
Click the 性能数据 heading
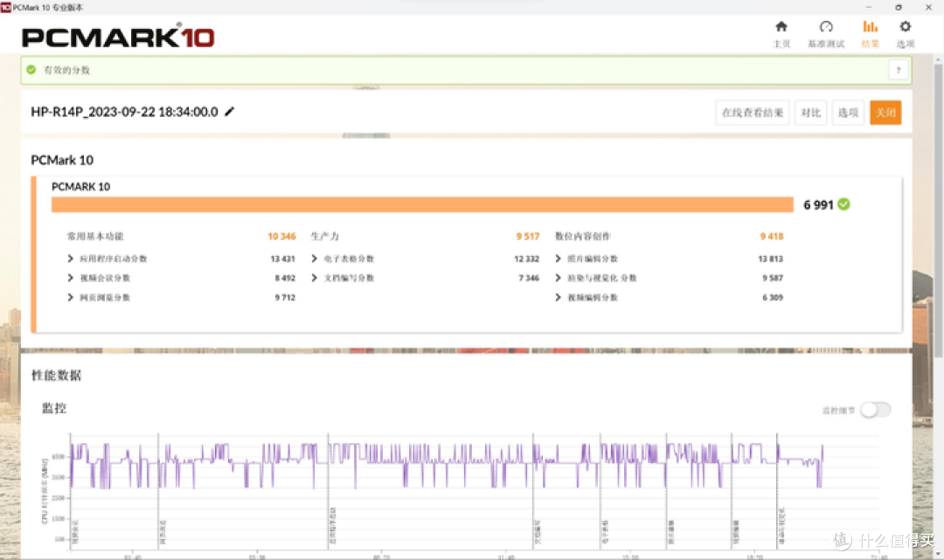pos(56,376)
